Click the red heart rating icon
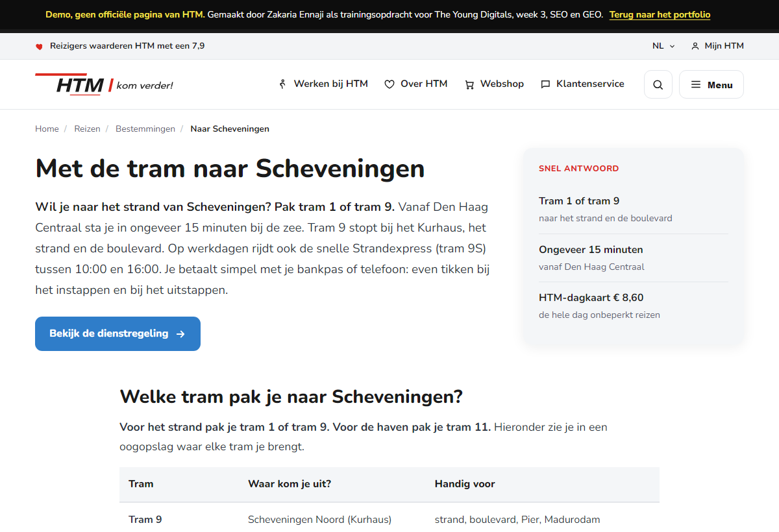The height and width of the screenshot is (532, 779). (x=39, y=47)
